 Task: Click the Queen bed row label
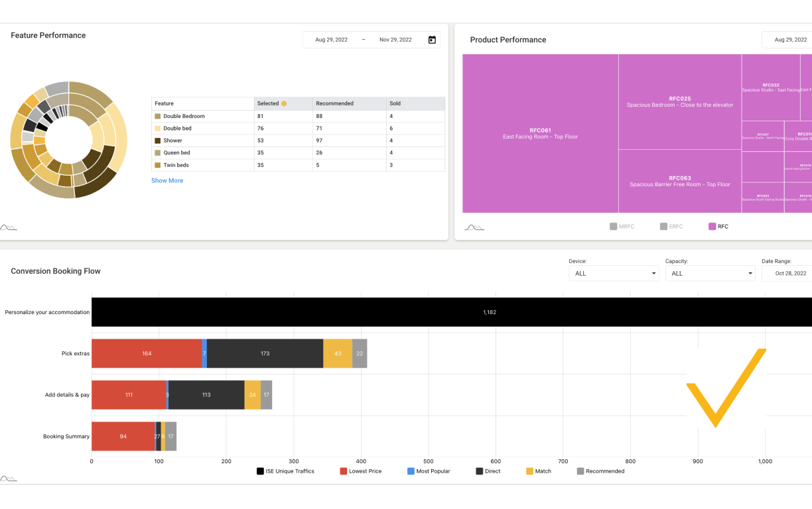pos(176,152)
